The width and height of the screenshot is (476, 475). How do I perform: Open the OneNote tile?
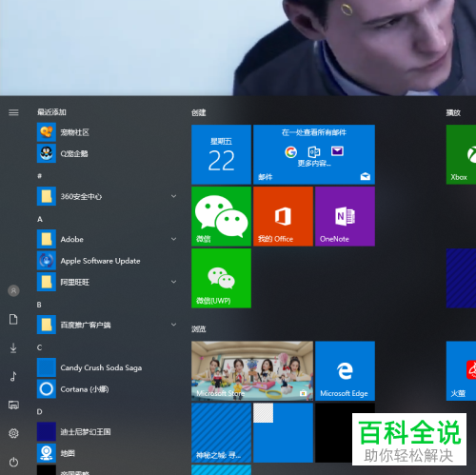point(345,216)
